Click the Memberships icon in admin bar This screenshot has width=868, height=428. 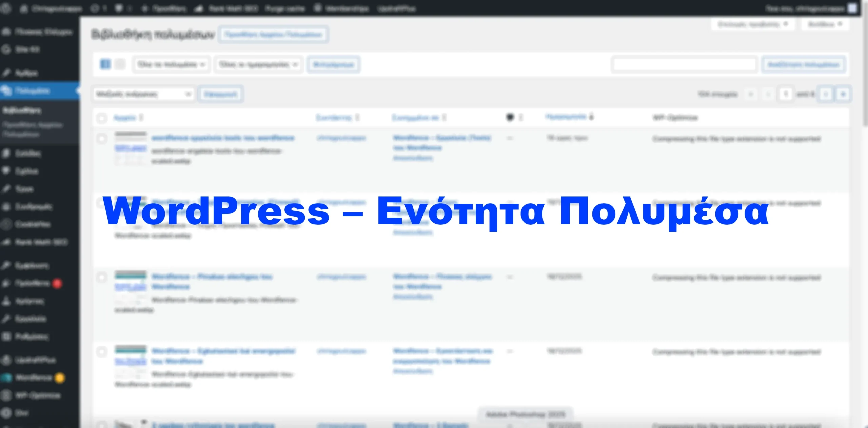point(318,8)
